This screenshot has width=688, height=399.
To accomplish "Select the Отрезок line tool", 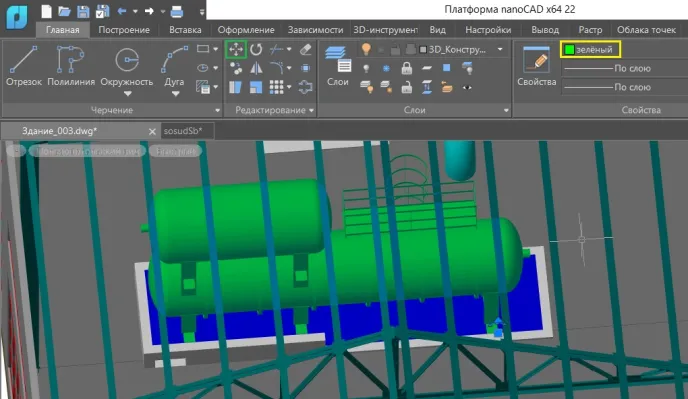I will pyautogui.click(x=24, y=66).
